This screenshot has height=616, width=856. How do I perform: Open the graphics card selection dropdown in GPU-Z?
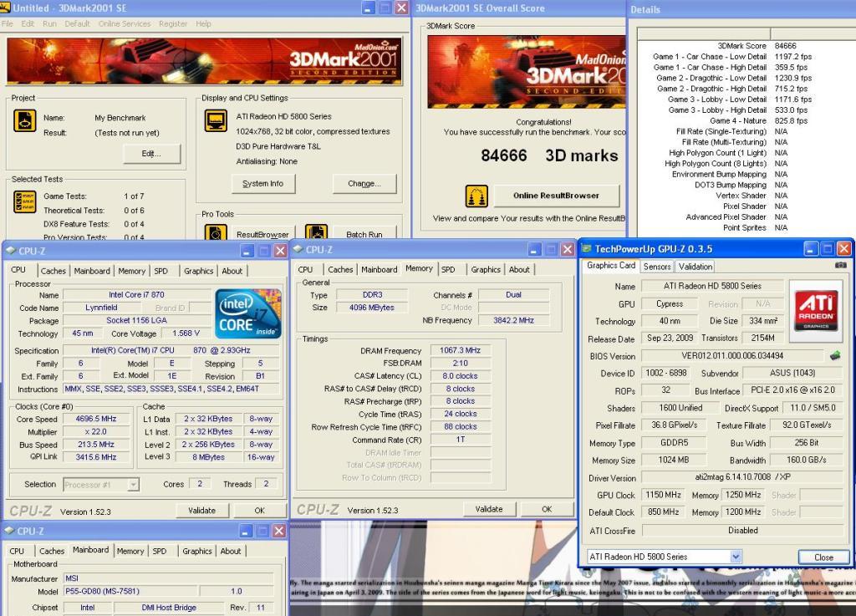click(736, 557)
